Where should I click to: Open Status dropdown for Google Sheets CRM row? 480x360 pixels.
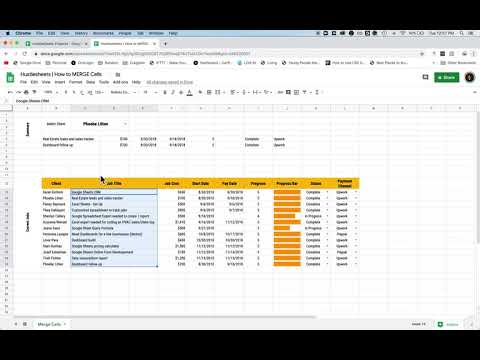click(327, 192)
